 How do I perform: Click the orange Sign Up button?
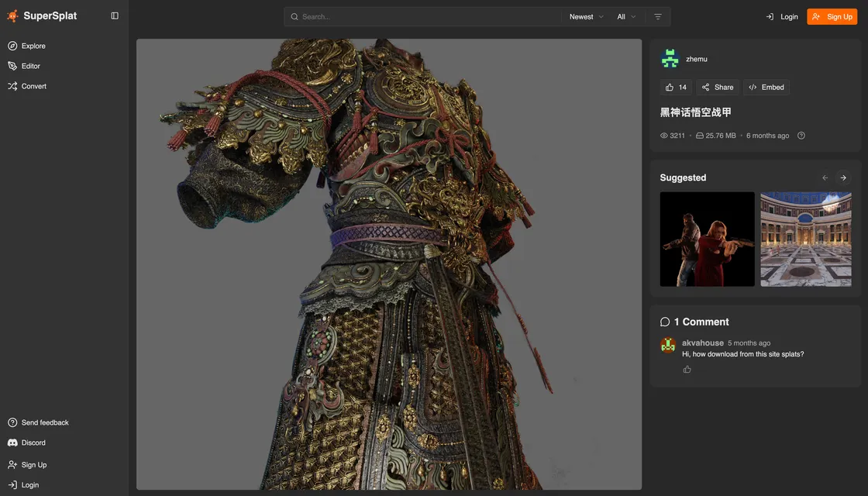click(x=832, y=16)
